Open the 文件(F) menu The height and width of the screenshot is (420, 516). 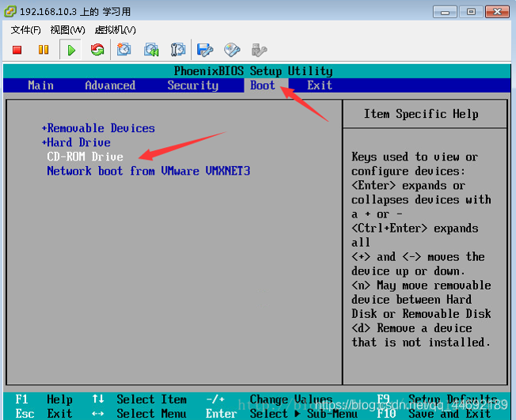25,30
